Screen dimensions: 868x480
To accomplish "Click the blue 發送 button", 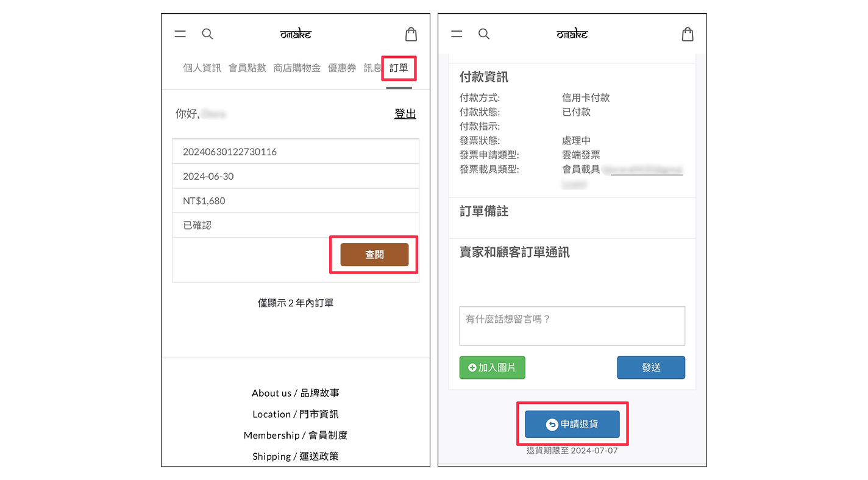I will (x=651, y=367).
